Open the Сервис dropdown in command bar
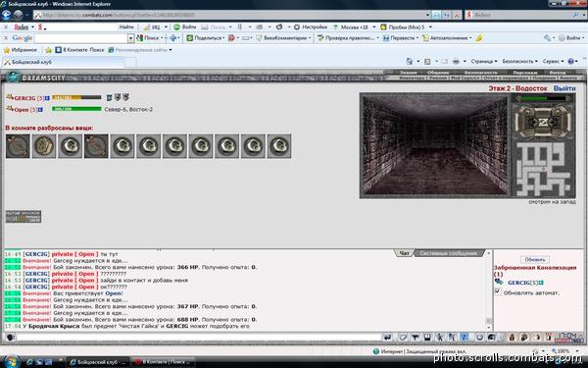This screenshot has height=368, width=588. (553, 61)
